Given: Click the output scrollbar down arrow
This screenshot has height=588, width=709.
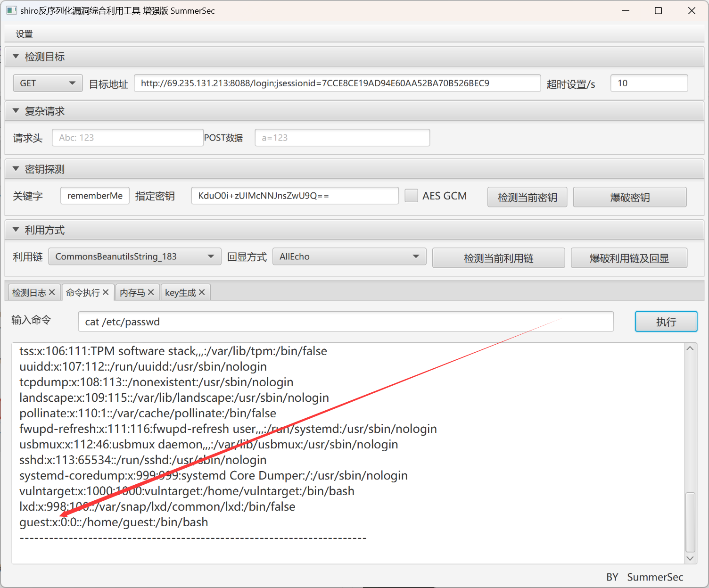Looking at the screenshot, I should pyautogui.click(x=690, y=558).
